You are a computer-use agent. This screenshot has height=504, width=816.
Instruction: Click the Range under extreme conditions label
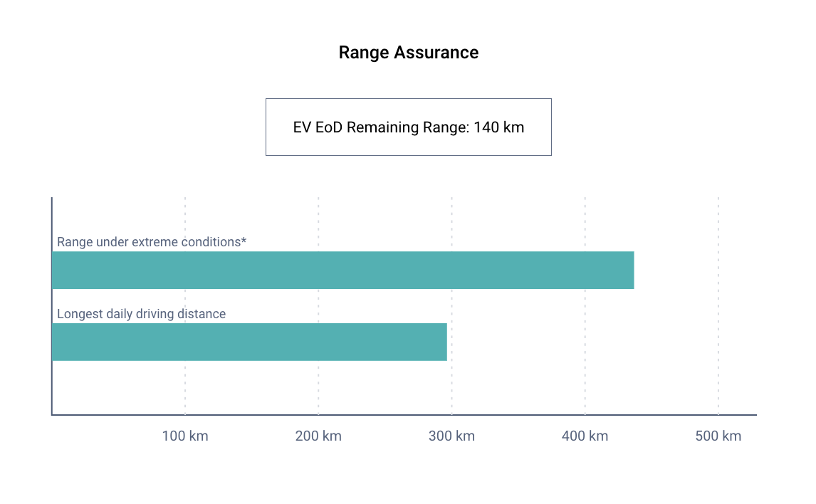click(148, 242)
